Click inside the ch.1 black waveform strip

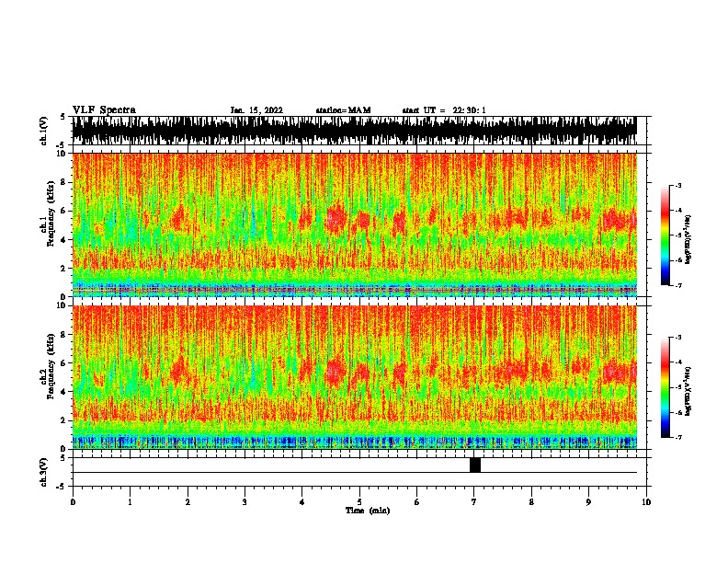354,131
